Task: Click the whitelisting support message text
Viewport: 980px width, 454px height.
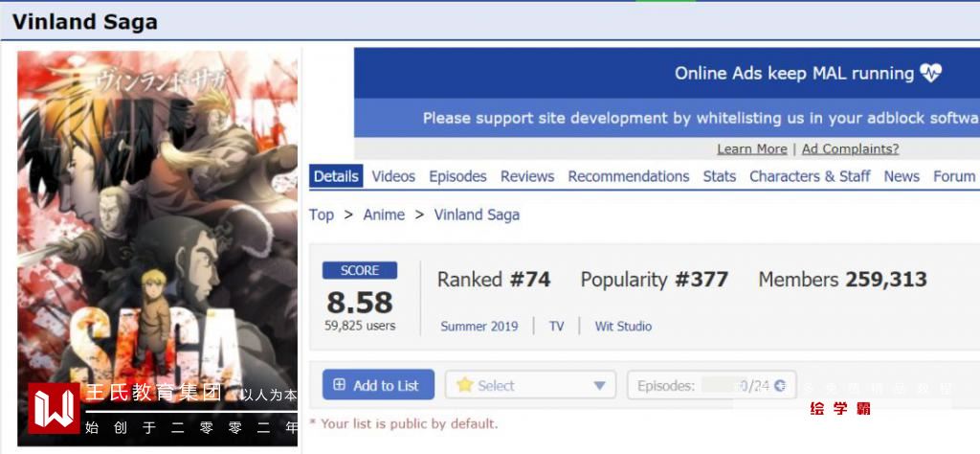Action: coord(702,118)
